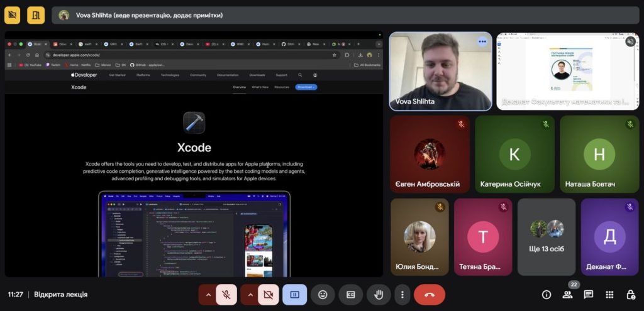The height and width of the screenshot is (311, 644).
Task: Leave the call with red hang-up button
Action: [x=430, y=295]
